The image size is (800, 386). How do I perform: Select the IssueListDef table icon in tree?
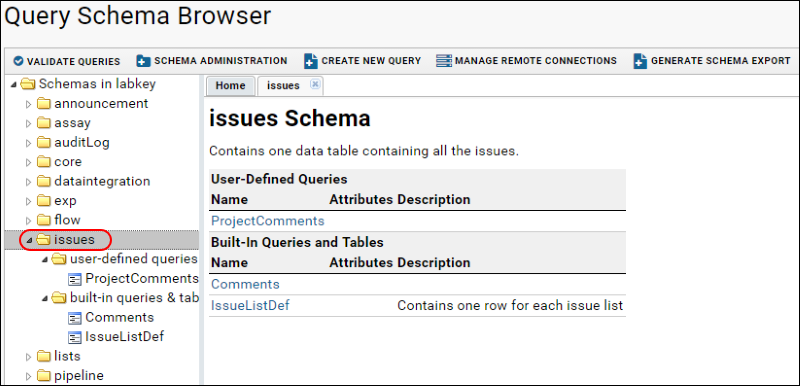point(75,337)
